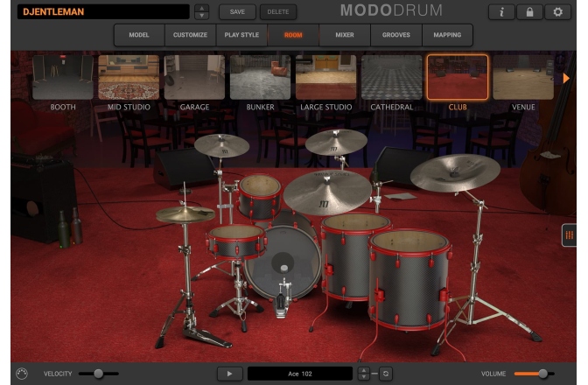Screen dimensions: 588x385
Task: Play the Ace 102 groove
Action: click(x=230, y=374)
